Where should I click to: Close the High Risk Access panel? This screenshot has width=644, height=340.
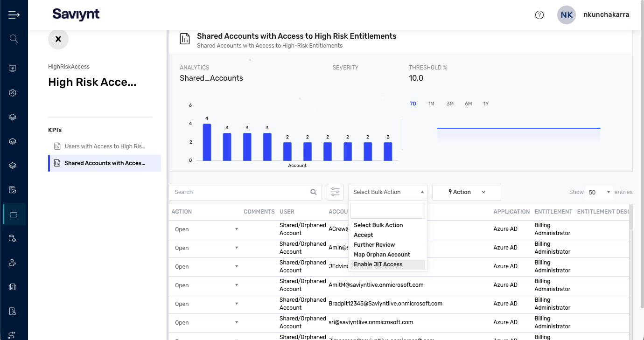(x=58, y=39)
